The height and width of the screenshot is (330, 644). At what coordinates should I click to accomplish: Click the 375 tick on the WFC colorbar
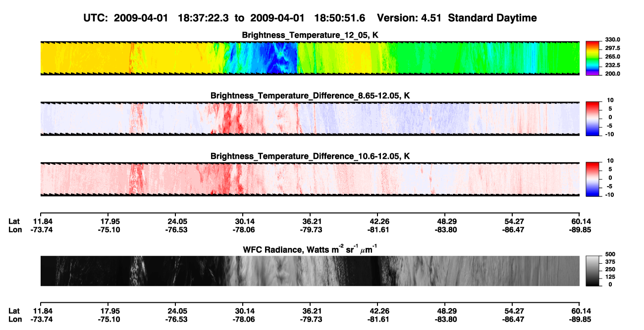click(610, 262)
